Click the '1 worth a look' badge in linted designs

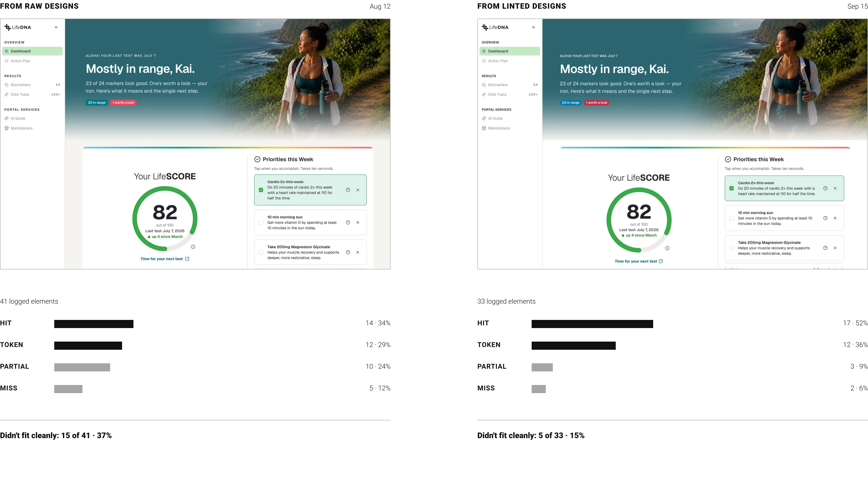pyautogui.click(x=596, y=103)
